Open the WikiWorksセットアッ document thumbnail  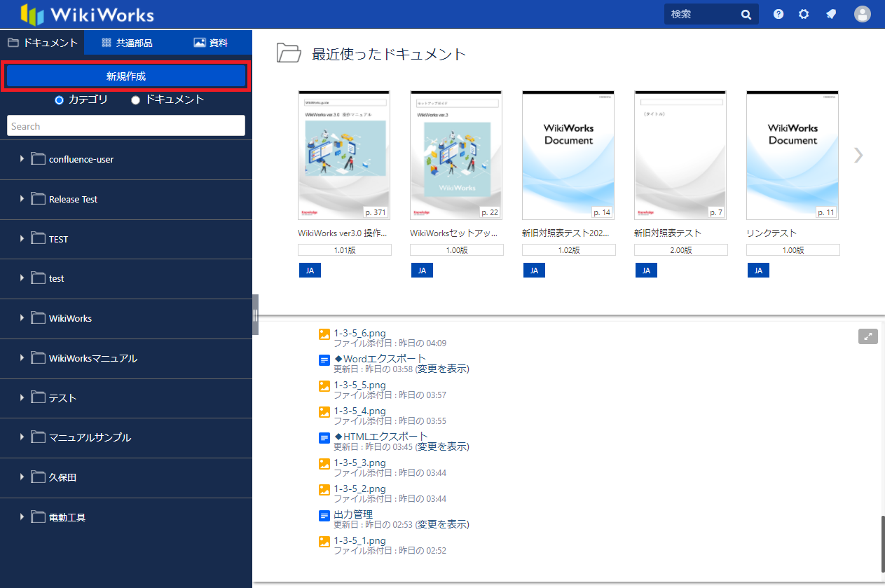456,156
